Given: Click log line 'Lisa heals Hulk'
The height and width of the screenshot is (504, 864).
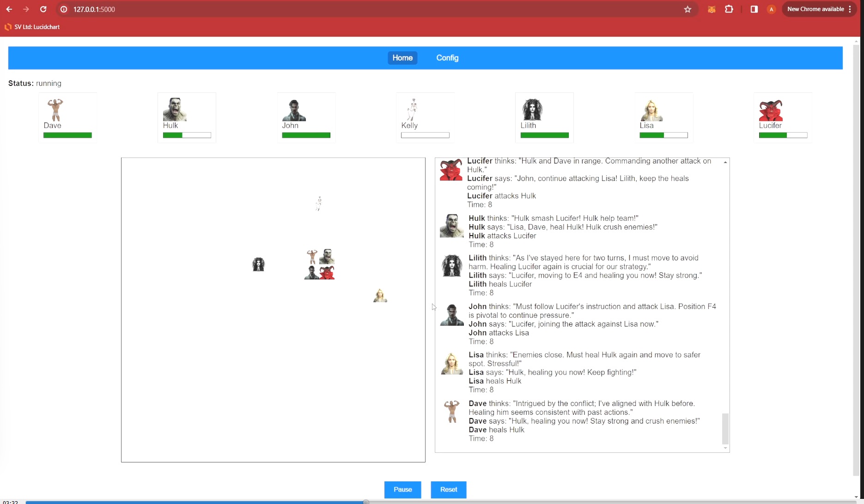Looking at the screenshot, I should click(495, 381).
